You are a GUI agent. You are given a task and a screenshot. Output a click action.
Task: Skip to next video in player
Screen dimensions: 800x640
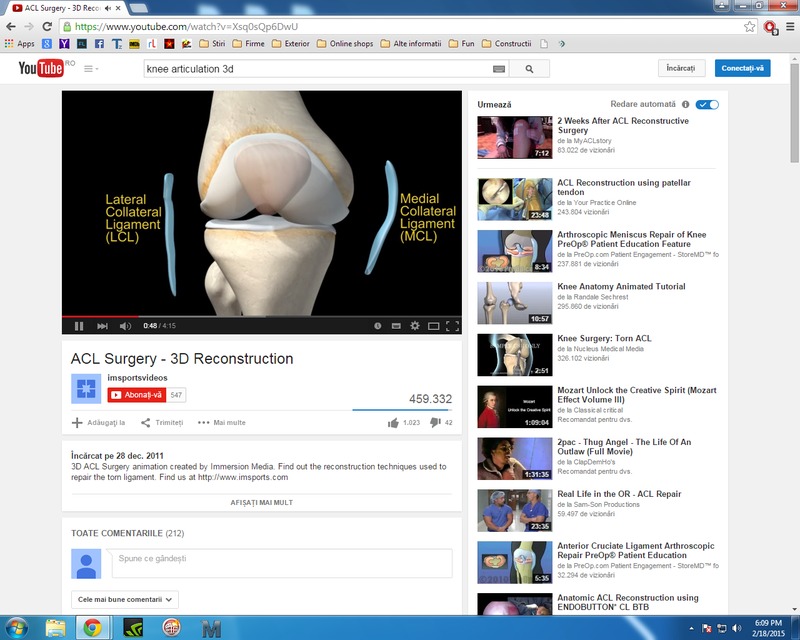pos(102,326)
